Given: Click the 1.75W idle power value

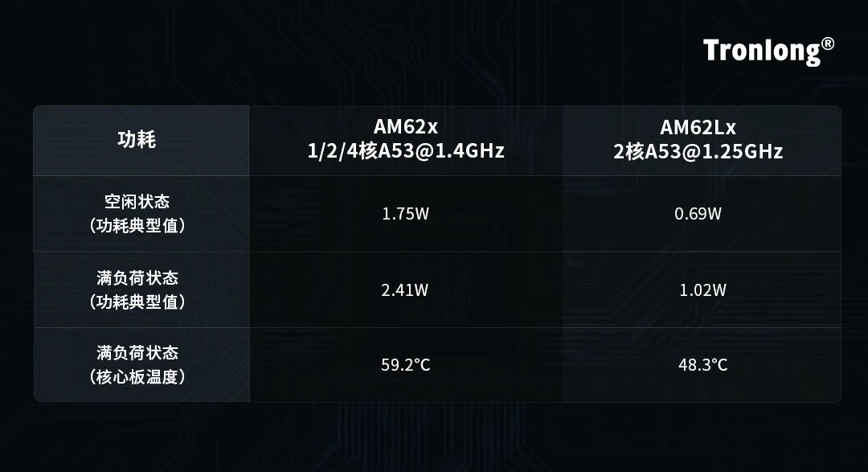Looking at the screenshot, I should (x=405, y=214).
